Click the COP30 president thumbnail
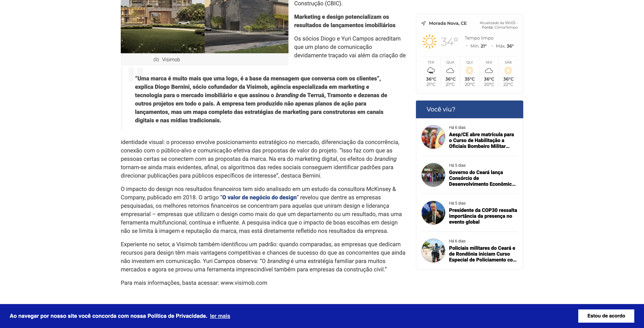This screenshot has height=328, width=644. pyautogui.click(x=433, y=213)
